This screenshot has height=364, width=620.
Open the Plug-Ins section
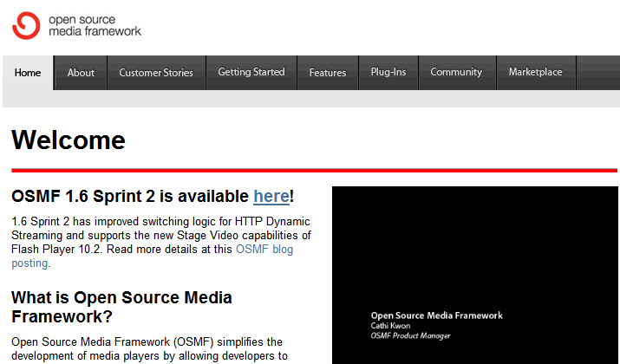388,72
